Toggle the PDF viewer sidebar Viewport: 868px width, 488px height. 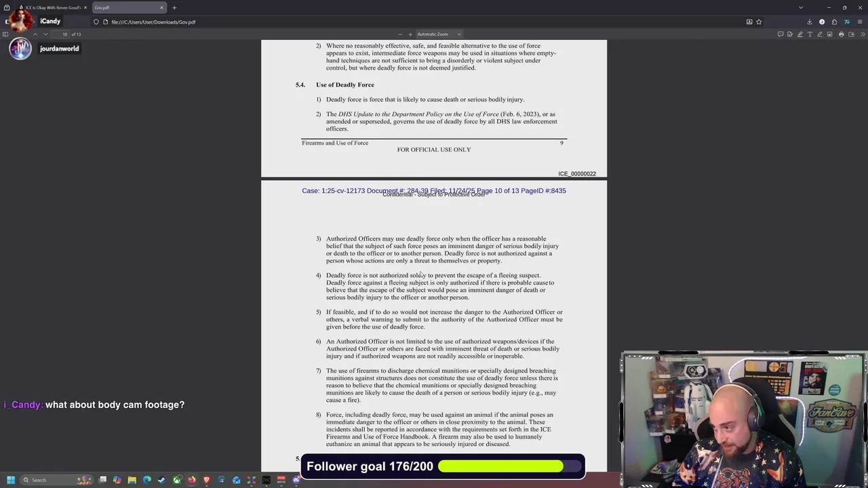pos(5,34)
